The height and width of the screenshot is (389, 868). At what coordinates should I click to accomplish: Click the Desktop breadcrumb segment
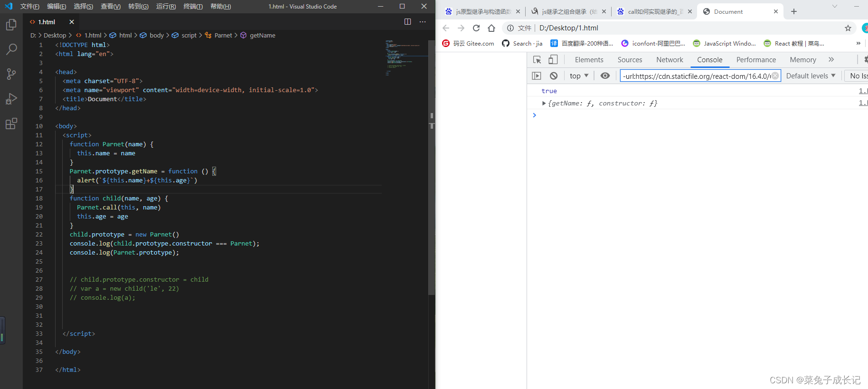click(55, 35)
